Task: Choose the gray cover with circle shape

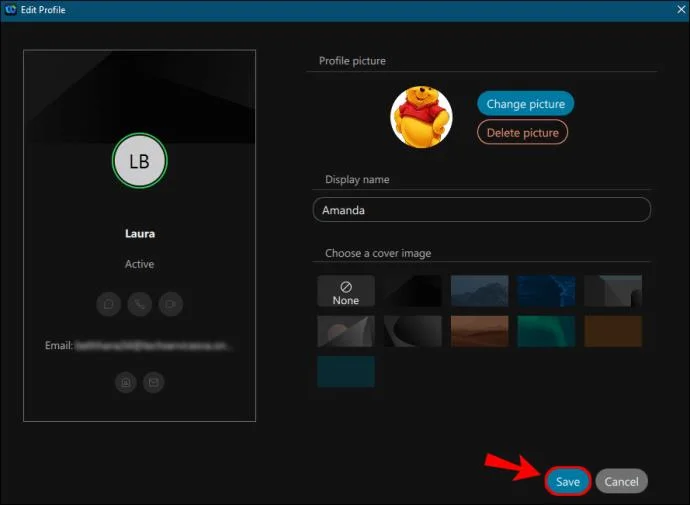Action: (346, 331)
